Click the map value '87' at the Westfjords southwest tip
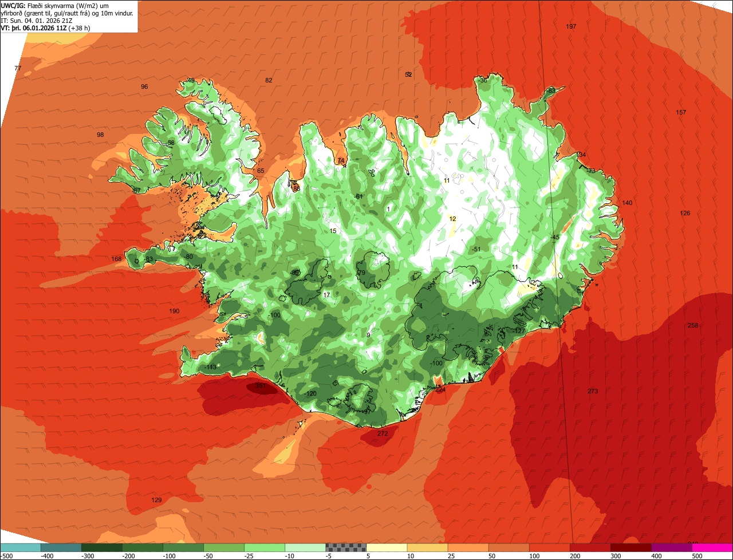 point(137,190)
